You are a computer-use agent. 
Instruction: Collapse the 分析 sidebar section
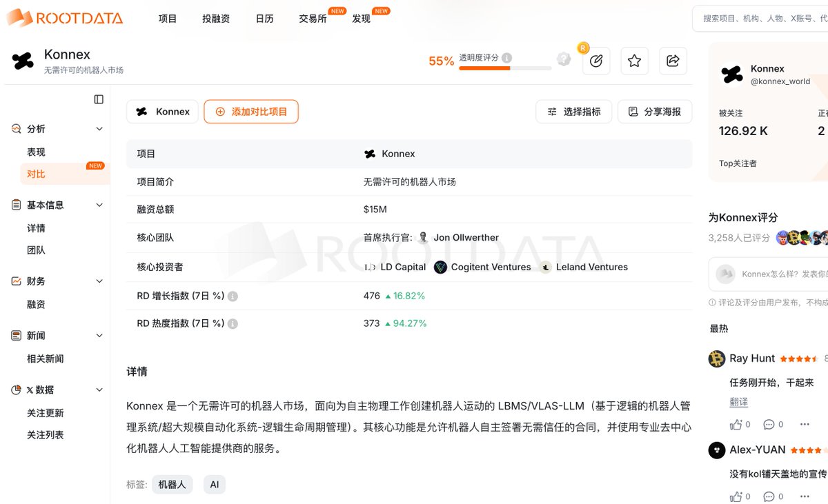[x=99, y=129]
